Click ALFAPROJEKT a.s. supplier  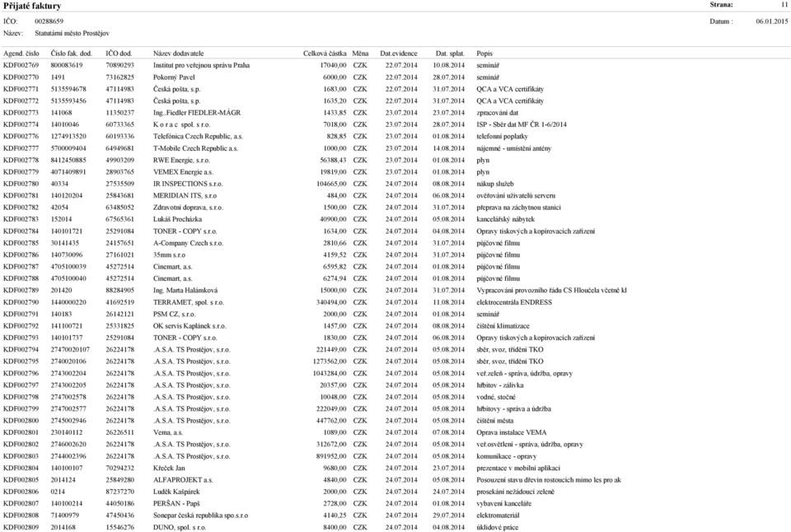coord(183,480)
